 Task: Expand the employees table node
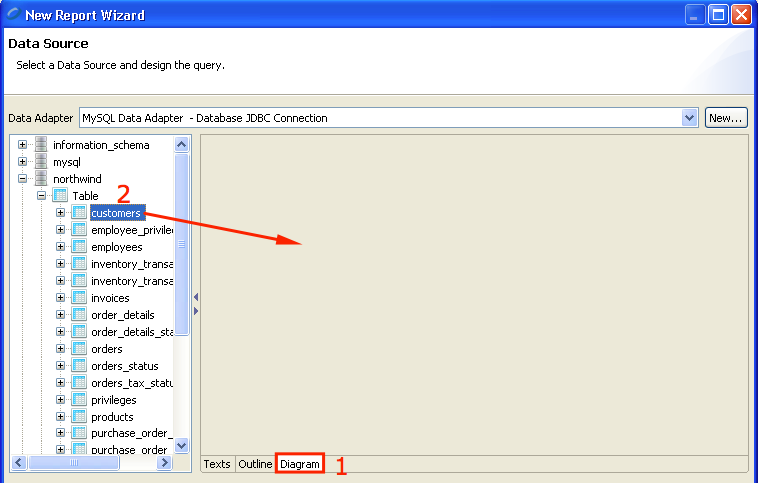tap(60, 247)
